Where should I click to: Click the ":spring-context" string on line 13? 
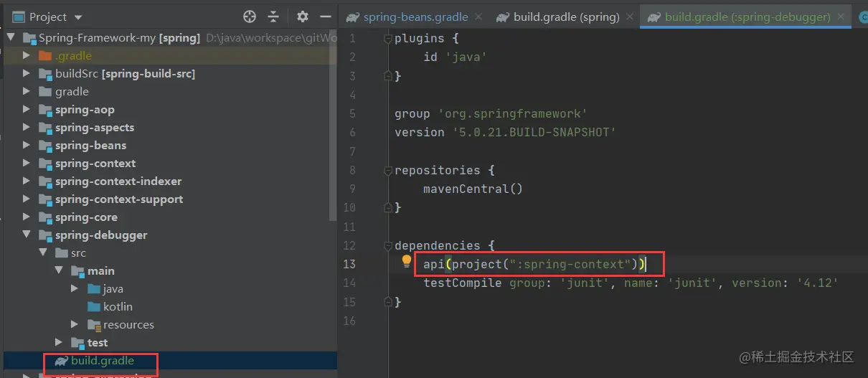(x=571, y=264)
